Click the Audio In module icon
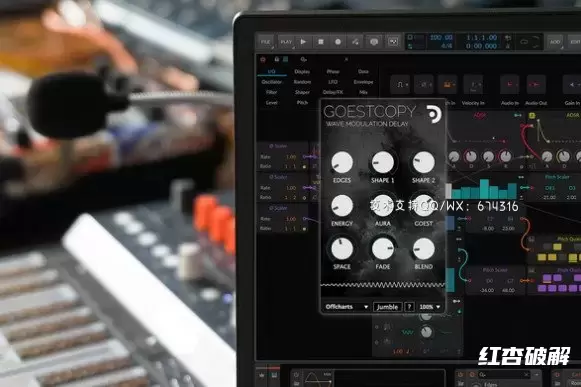The height and width of the screenshot is (387, 581). (x=510, y=85)
